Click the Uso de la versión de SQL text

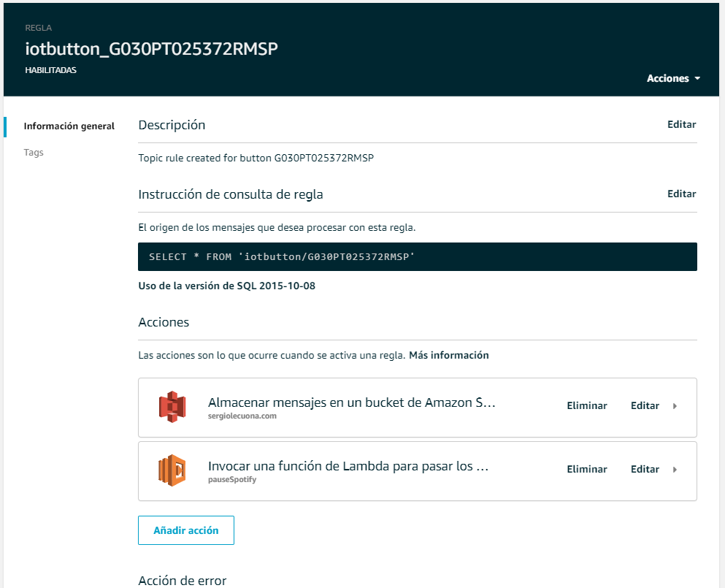pyautogui.click(x=226, y=286)
